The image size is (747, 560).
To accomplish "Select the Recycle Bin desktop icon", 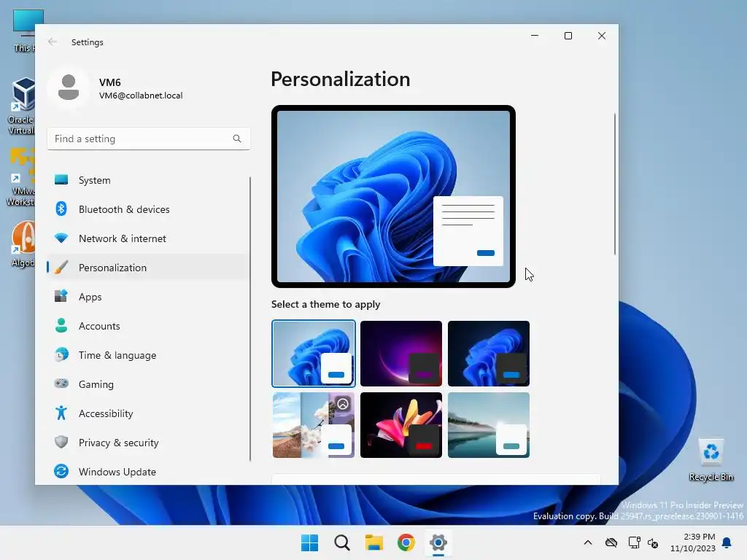I will coord(711,459).
